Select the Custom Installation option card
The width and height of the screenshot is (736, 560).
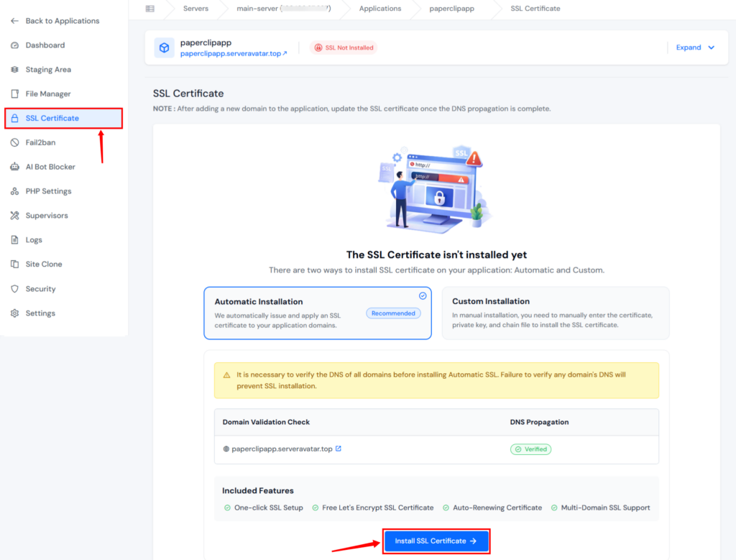click(x=556, y=313)
